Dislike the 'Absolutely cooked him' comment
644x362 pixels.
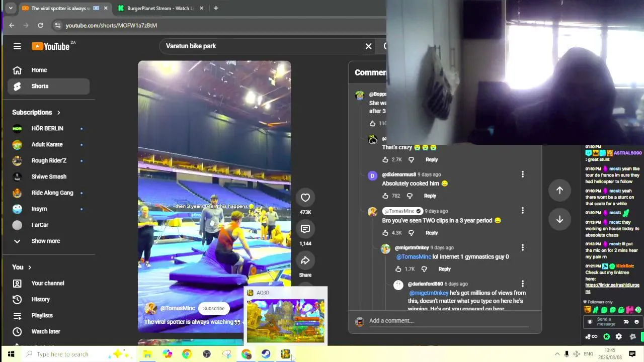coord(410,196)
